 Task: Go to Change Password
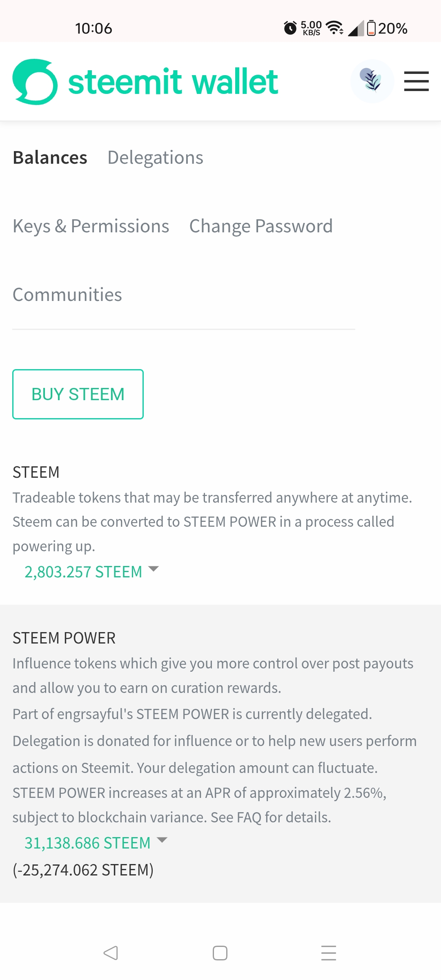(261, 226)
